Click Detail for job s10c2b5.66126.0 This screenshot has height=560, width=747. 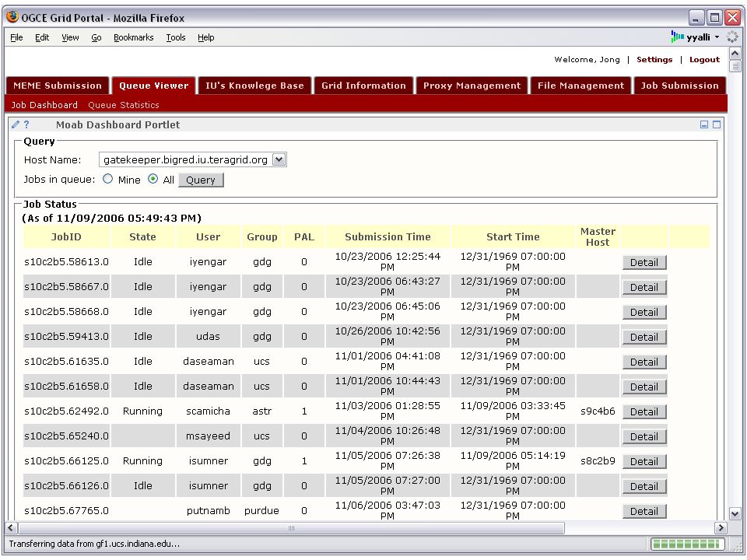coord(644,486)
